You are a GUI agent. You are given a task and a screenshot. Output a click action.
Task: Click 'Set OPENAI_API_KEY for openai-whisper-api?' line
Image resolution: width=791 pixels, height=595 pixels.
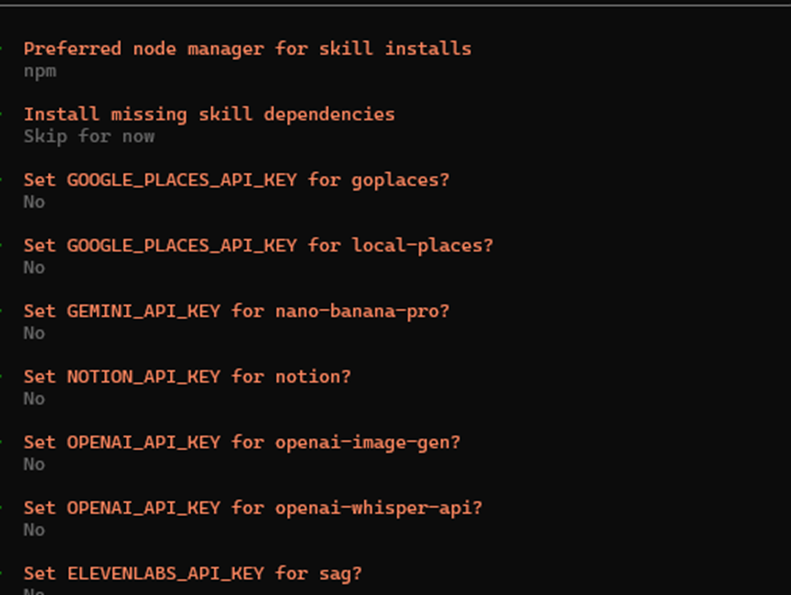click(253, 509)
